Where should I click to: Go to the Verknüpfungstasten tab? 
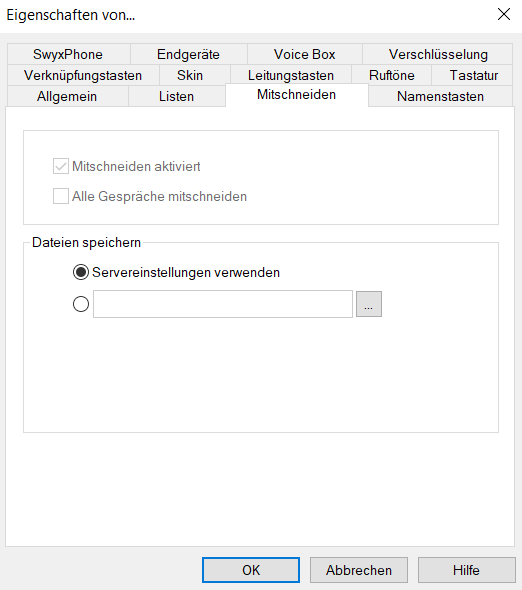[x=83, y=75]
